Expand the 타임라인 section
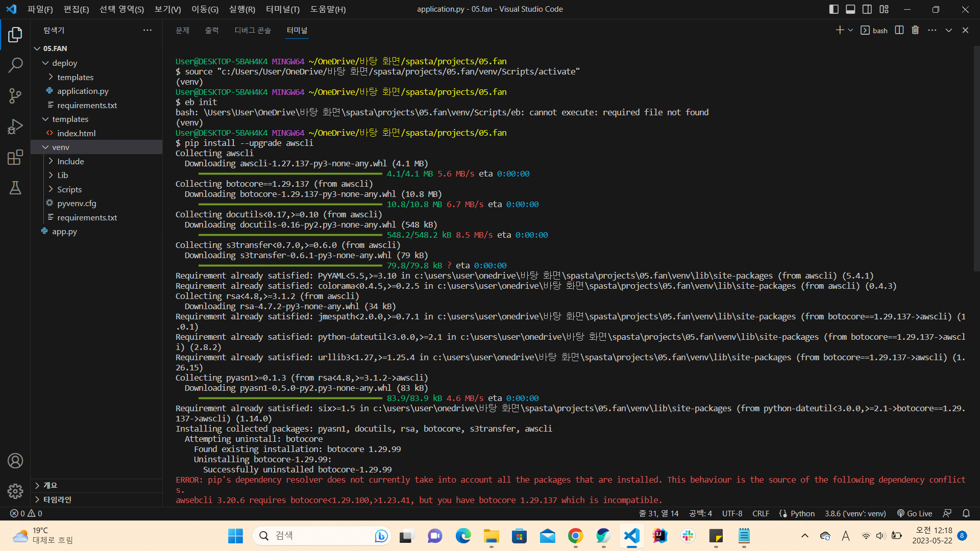980x551 pixels. click(97, 499)
